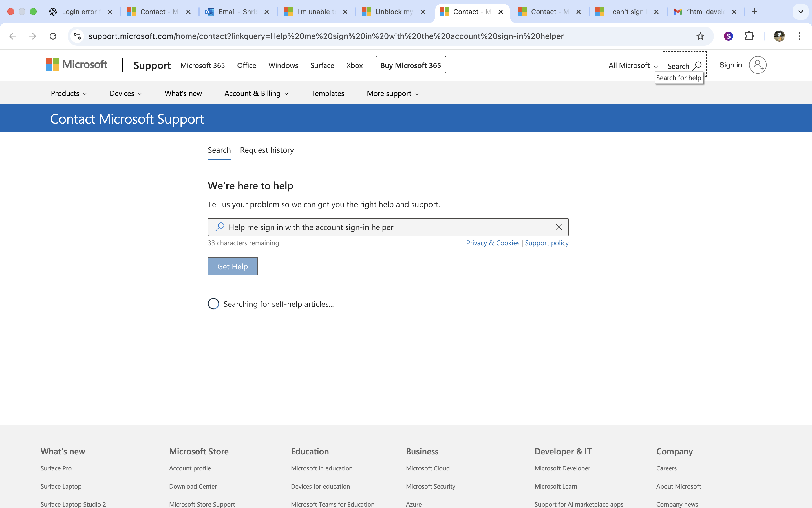
Task: Click the browser back arrow
Action: pyautogui.click(x=12, y=36)
